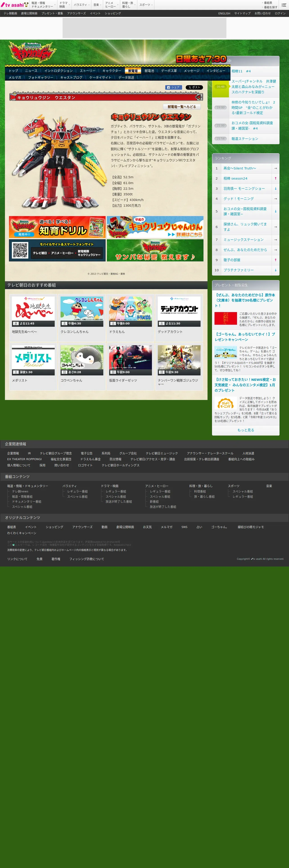Screen dimensions: 289x868
Task: Expand the 料理・旅 暮らし menu
Action: [x=129, y=5]
